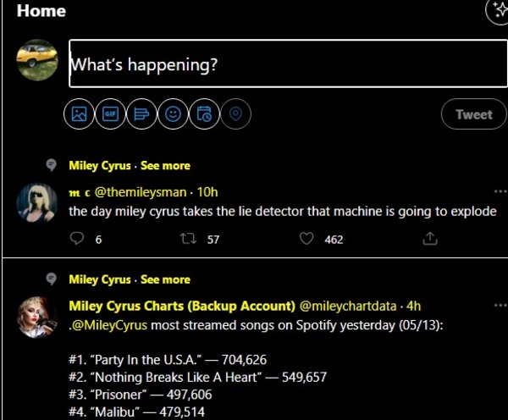The height and width of the screenshot is (420, 508).
Task: Click the @MileyCyrus mention link
Action: point(106,323)
